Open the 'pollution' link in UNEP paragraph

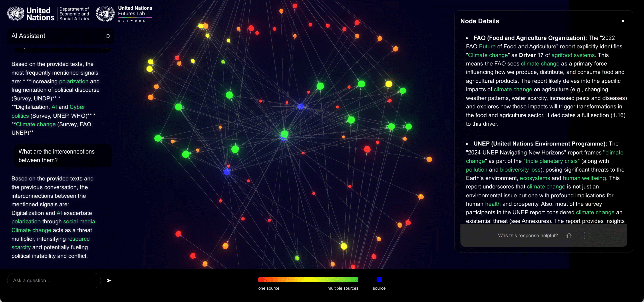click(x=476, y=170)
